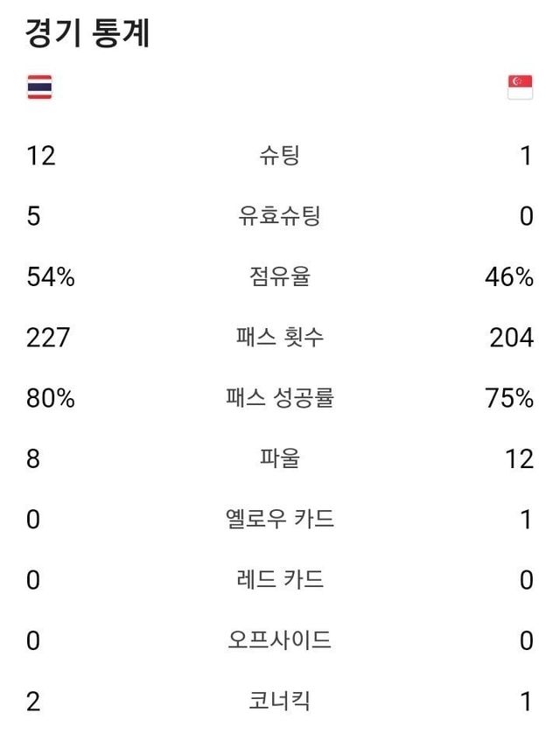560x755 pixels.
Task: Select Thailand's 227 pass count
Action: (x=48, y=338)
